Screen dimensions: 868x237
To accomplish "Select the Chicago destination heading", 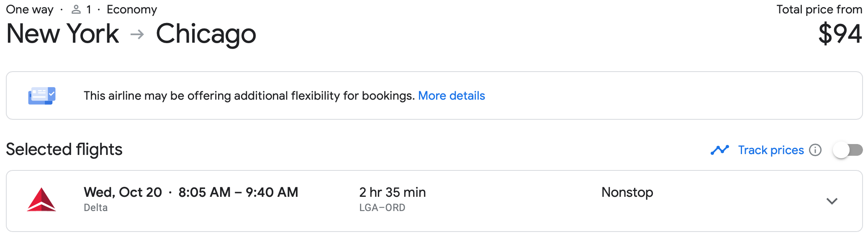I will (206, 34).
